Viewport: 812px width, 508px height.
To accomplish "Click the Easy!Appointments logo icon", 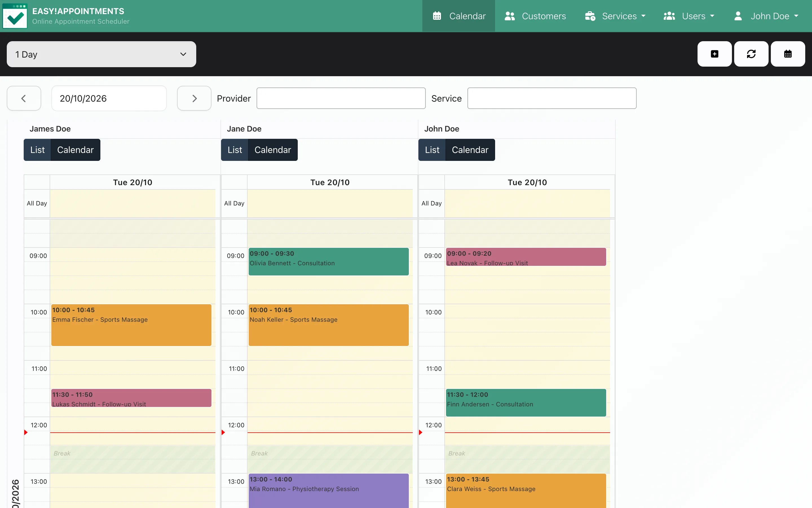I will tap(15, 16).
